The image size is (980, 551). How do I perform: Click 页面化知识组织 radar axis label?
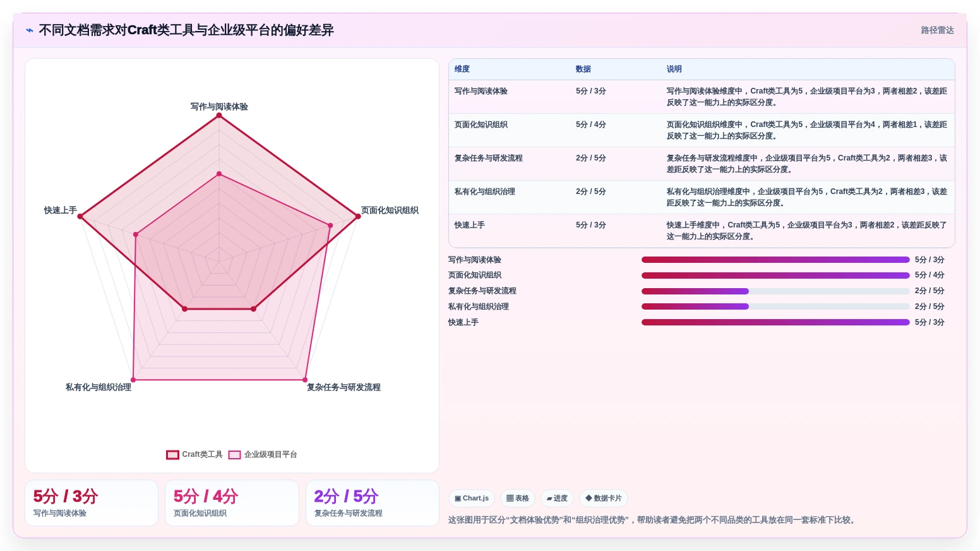pyautogui.click(x=390, y=210)
